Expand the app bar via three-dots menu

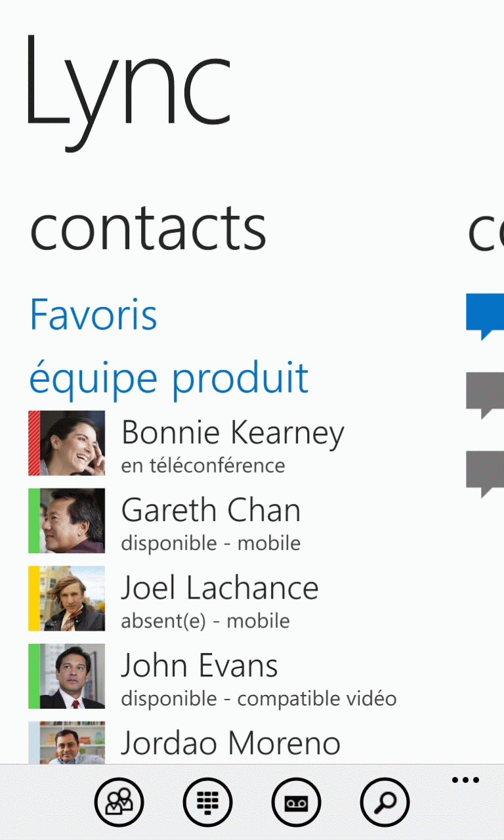tap(465, 780)
